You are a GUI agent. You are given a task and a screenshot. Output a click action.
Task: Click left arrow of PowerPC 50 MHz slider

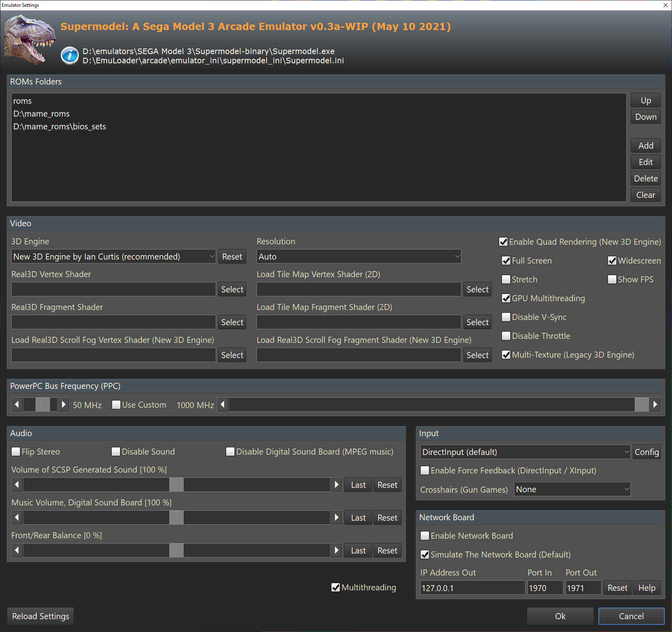[x=17, y=405]
